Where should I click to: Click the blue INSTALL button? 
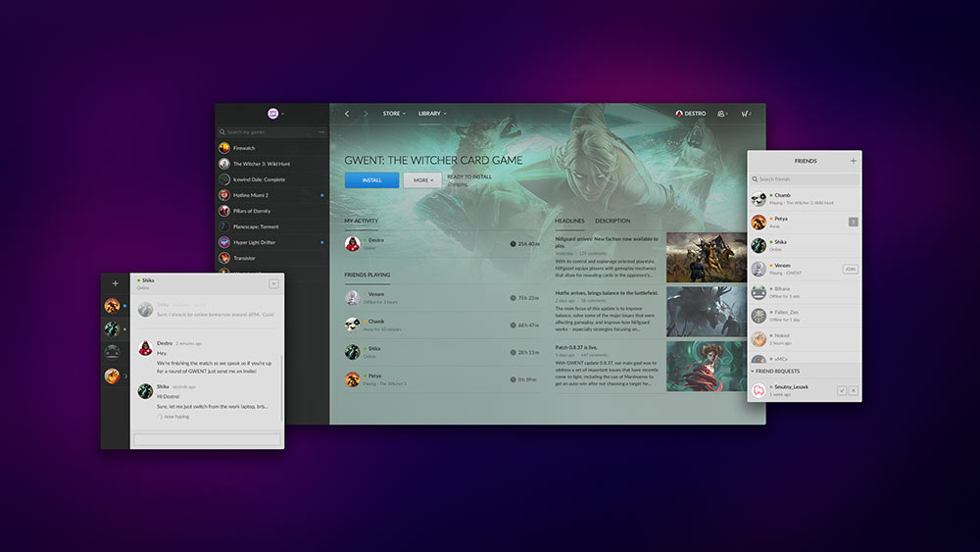(x=371, y=180)
